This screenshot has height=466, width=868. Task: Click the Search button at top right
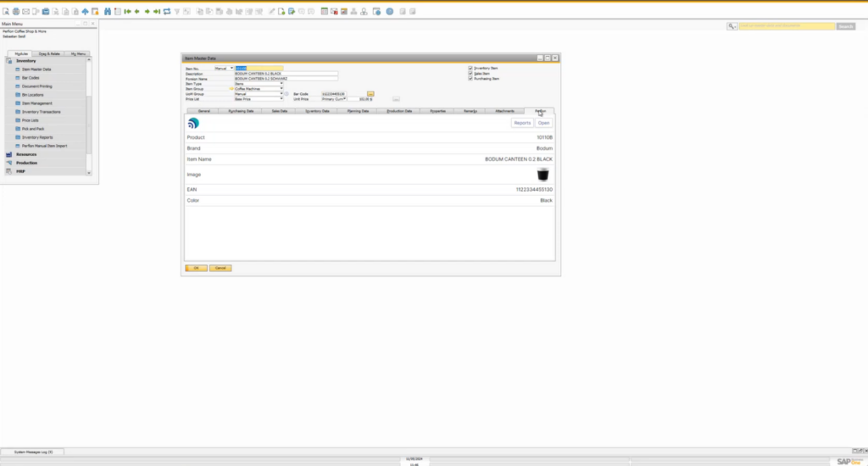[845, 26]
